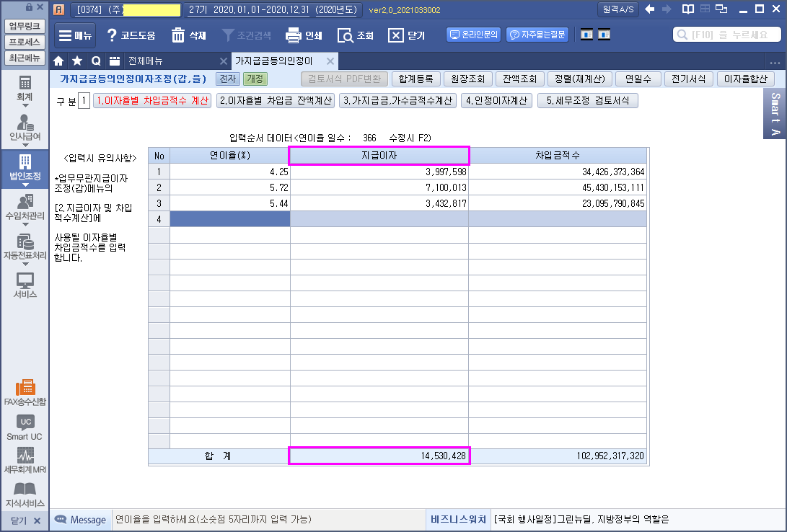787x532 pixels.
Task: Go to the home tab icon
Action: click(x=58, y=61)
